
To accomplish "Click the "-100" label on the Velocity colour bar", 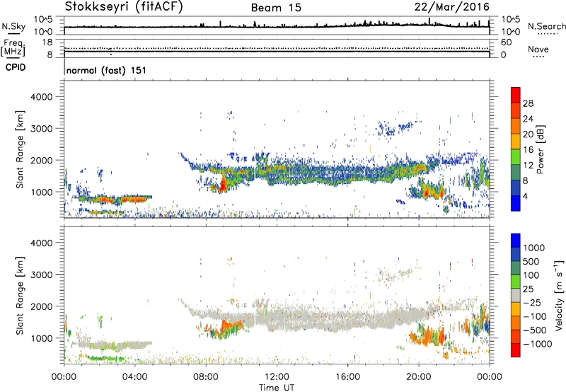I will [534, 316].
